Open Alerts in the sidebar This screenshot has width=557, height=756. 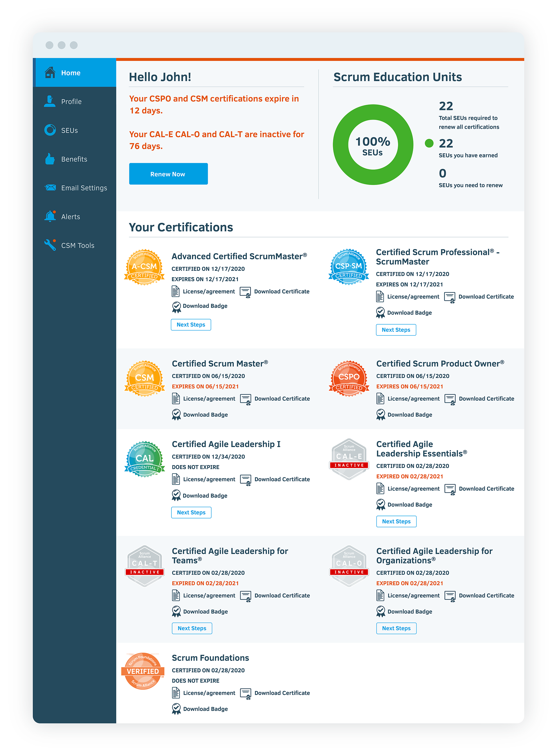[75, 216]
